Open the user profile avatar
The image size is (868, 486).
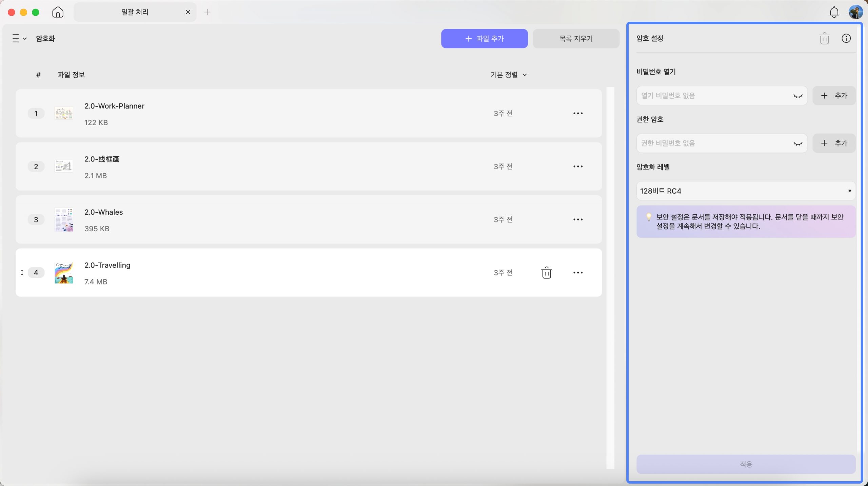[855, 12]
